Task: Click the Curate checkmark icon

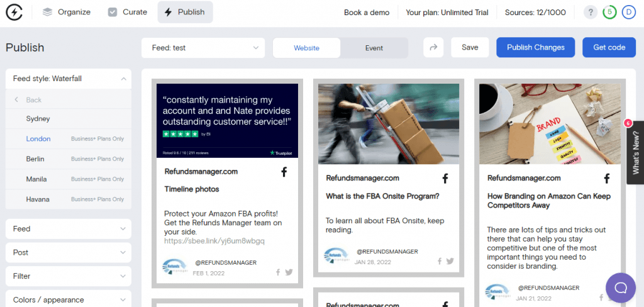Action: point(113,13)
